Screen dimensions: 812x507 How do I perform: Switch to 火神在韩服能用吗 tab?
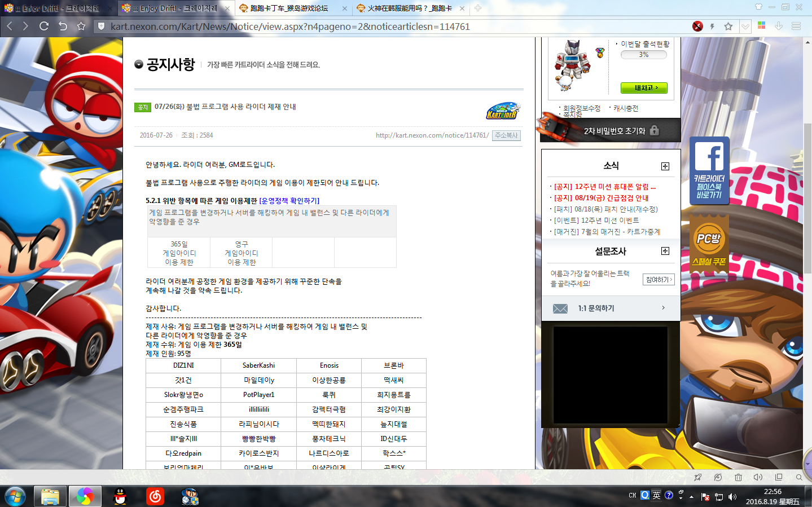tap(410, 8)
